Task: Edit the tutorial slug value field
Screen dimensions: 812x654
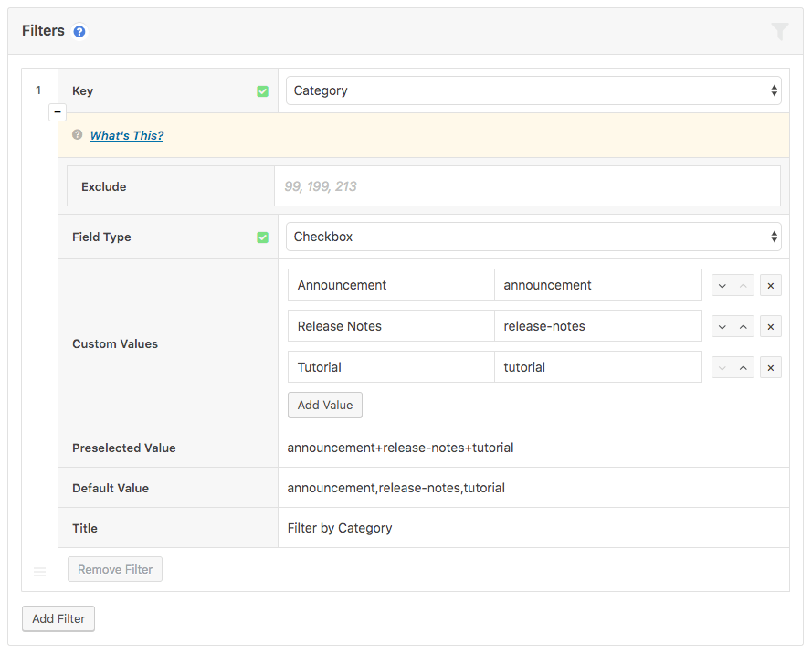Action: (598, 367)
